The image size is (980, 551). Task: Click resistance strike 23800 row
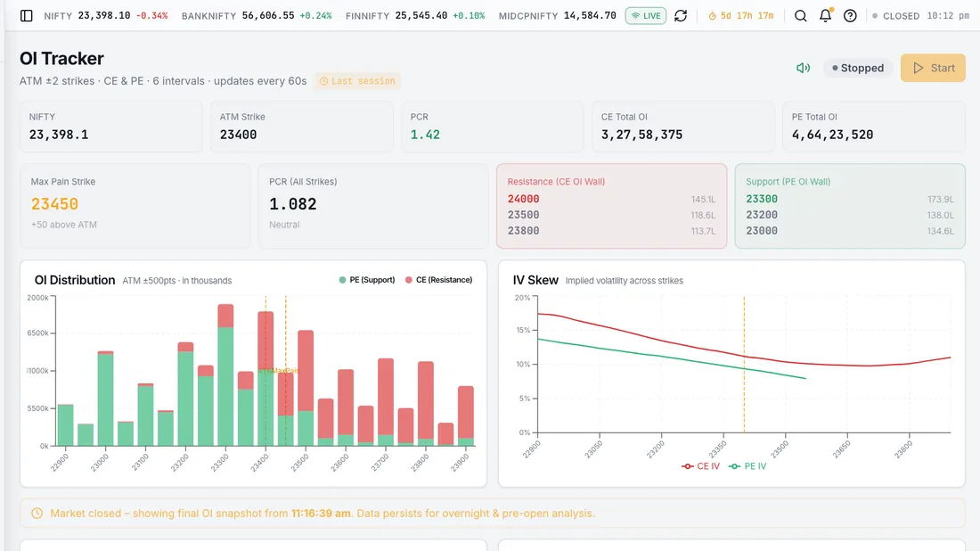point(611,231)
